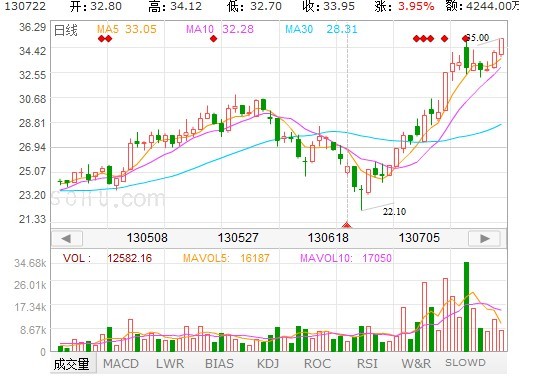
Task: Click the tallest green volume bar
Action: coord(467,307)
